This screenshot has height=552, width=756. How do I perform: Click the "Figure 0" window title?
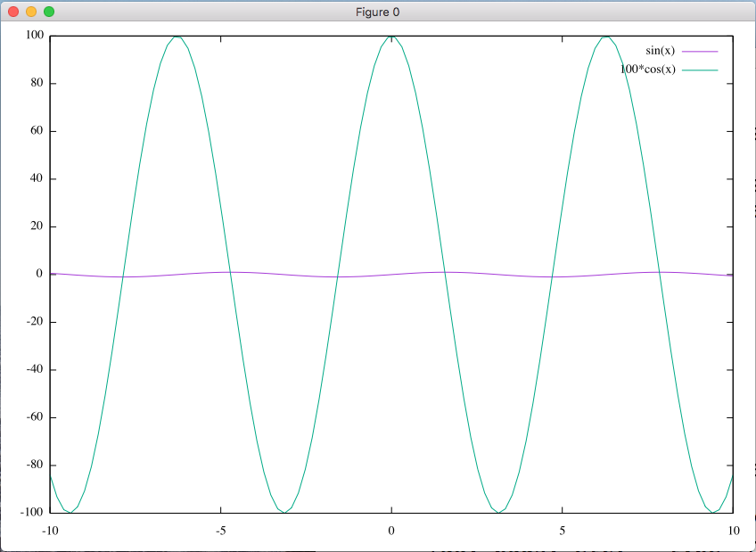pos(377,12)
